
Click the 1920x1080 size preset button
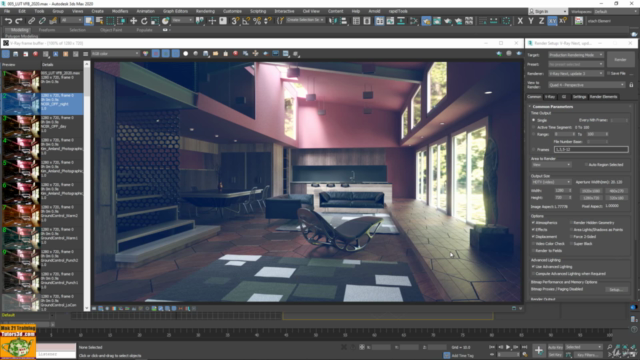[x=591, y=191]
